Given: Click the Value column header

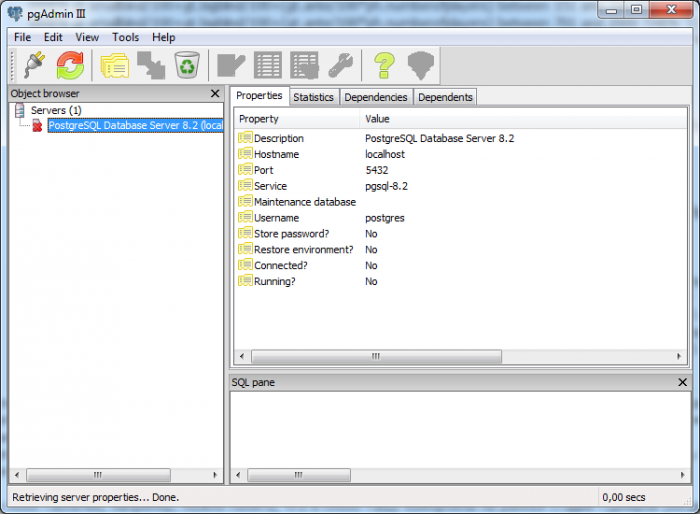Looking at the screenshot, I should coord(523,119).
